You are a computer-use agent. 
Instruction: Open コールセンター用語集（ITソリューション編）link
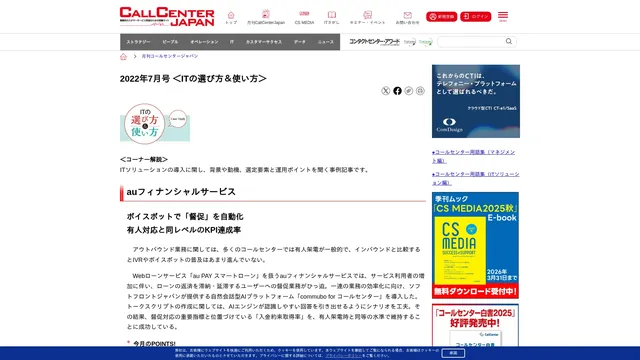(476, 178)
